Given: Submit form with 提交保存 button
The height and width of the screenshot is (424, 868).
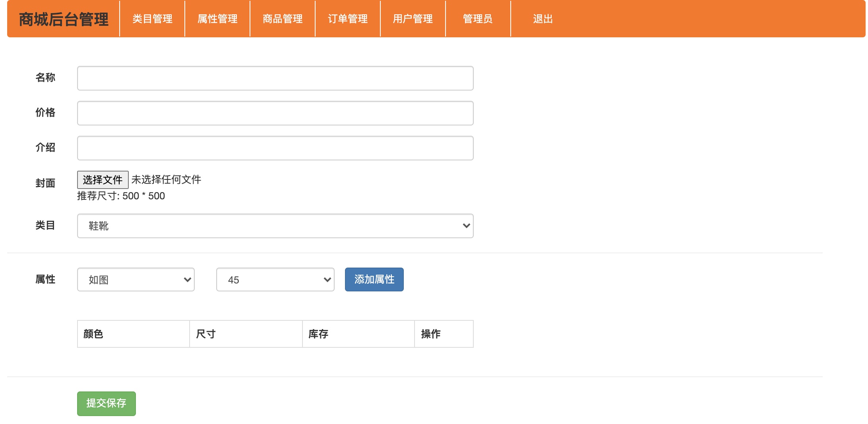Looking at the screenshot, I should coord(106,403).
